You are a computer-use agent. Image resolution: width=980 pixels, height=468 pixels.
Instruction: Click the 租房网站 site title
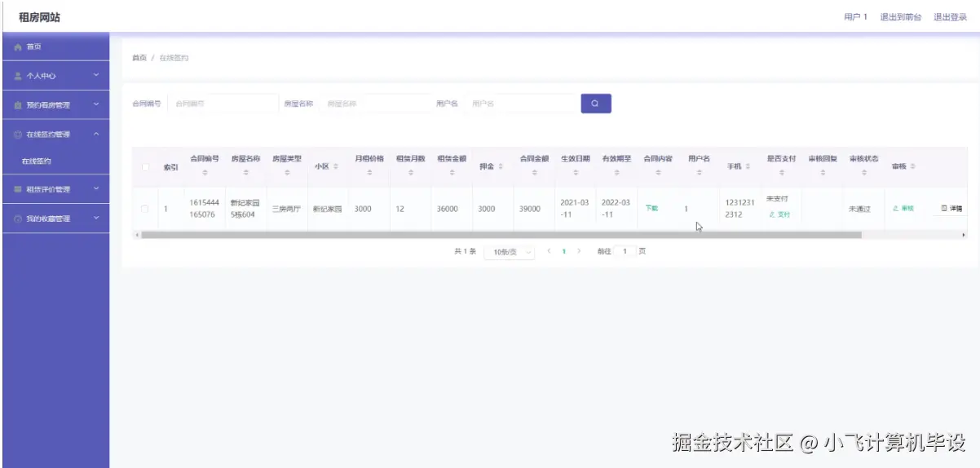pyautogui.click(x=39, y=17)
